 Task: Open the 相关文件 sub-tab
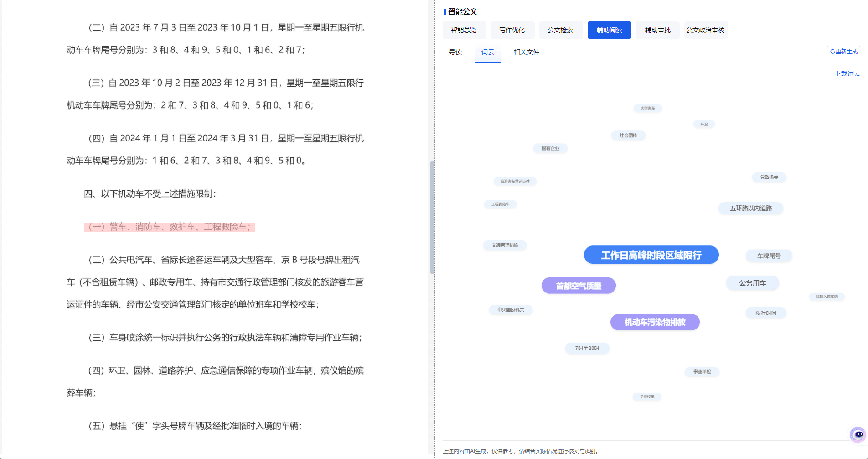coord(527,52)
